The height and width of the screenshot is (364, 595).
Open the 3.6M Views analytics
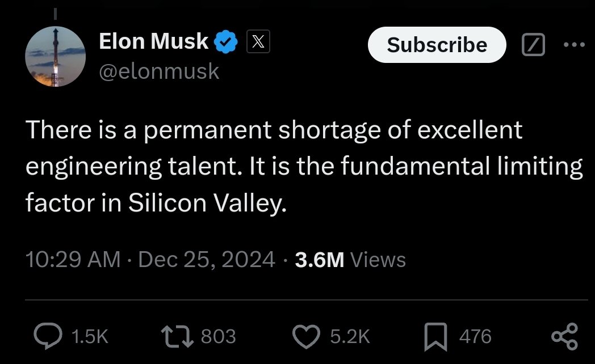(350, 260)
